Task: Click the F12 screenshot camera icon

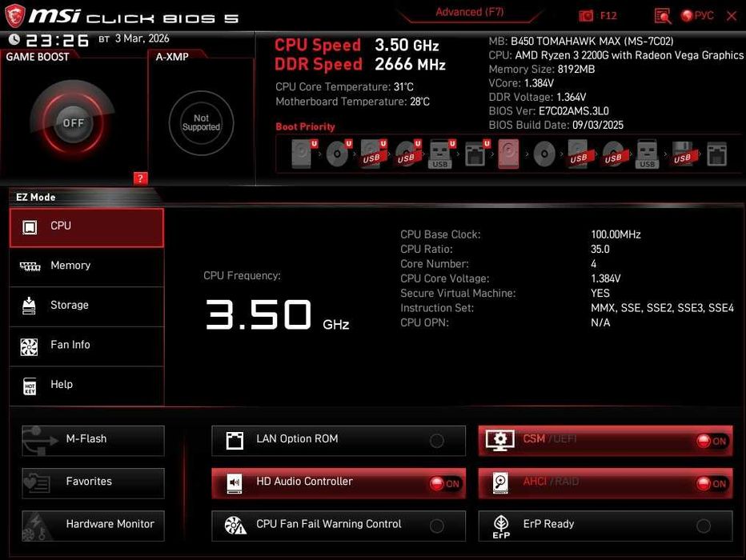Action: 586,16
